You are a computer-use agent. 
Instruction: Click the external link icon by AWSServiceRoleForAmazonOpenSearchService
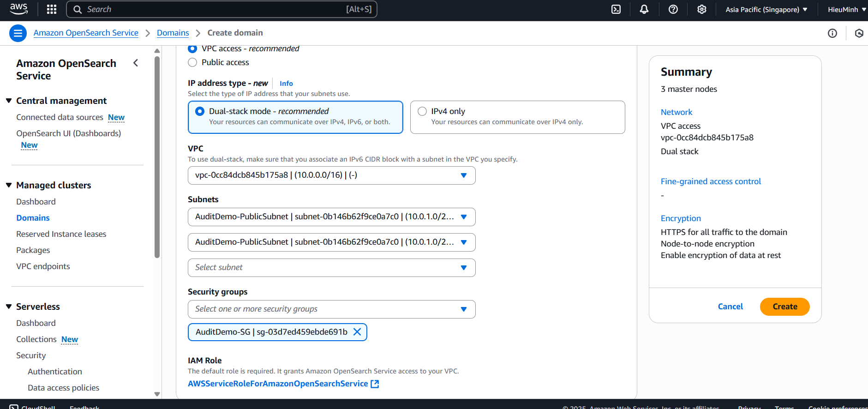click(375, 384)
